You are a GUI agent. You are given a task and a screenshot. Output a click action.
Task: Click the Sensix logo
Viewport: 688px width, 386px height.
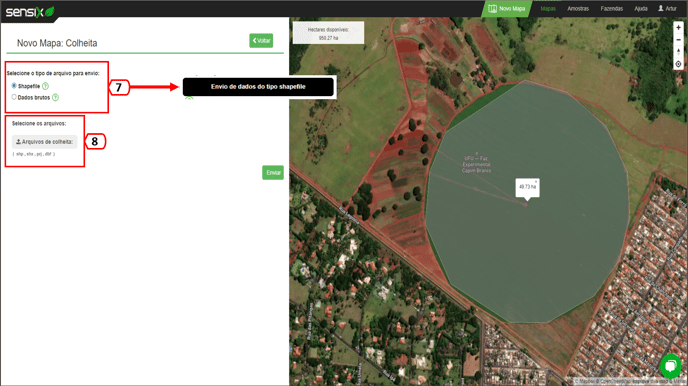pyautogui.click(x=30, y=12)
